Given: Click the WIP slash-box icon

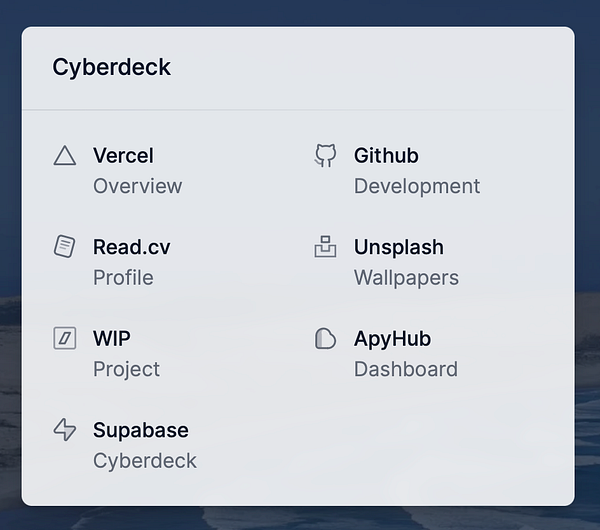Looking at the screenshot, I should point(64,338).
